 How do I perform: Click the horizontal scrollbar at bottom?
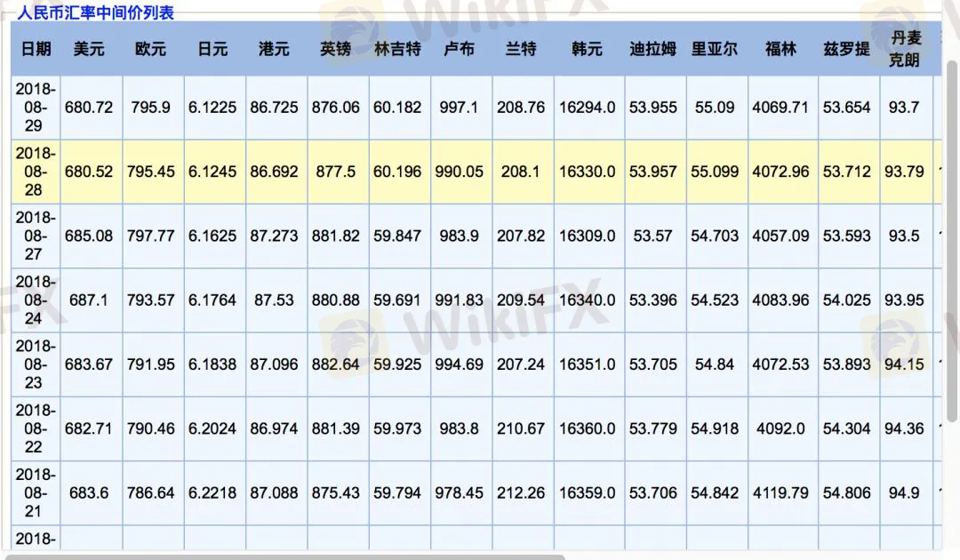click(285, 557)
